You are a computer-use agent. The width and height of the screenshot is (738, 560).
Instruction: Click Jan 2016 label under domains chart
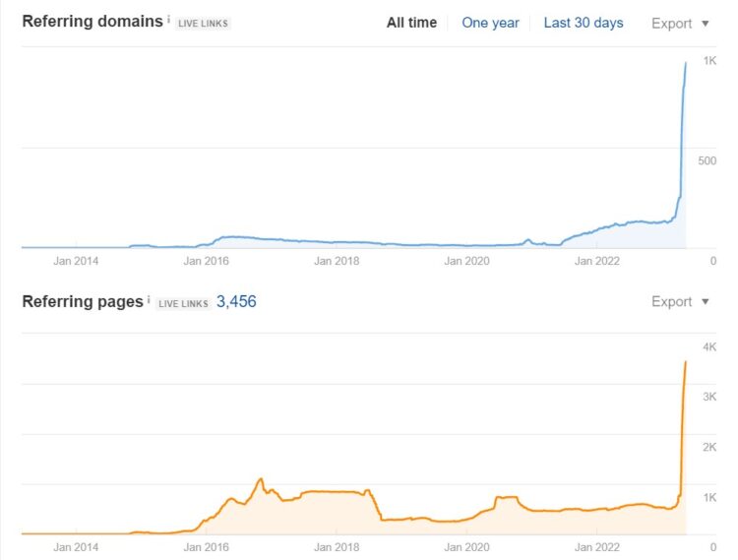(x=207, y=261)
